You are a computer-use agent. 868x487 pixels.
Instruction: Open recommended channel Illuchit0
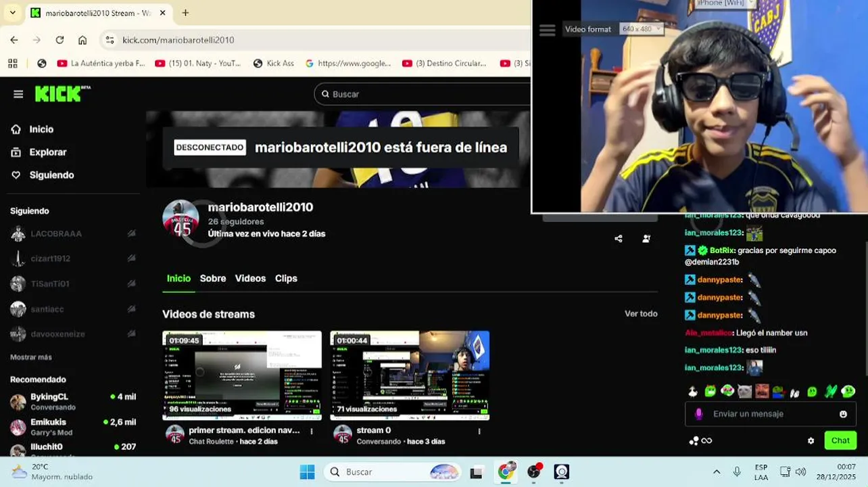[73, 448]
